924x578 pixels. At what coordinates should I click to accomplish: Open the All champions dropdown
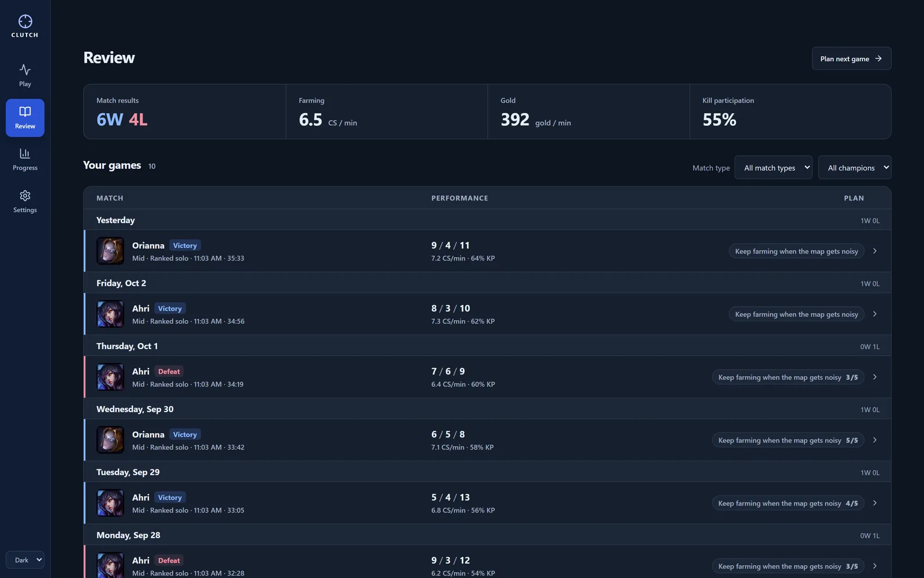pyautogui.click(x=855, y=168)
